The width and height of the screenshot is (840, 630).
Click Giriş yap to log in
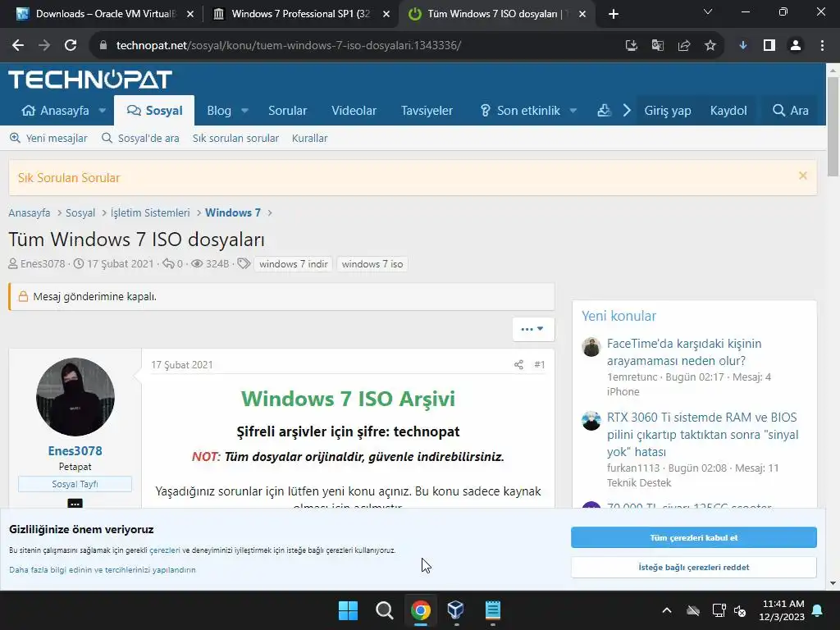pos(668,111)
